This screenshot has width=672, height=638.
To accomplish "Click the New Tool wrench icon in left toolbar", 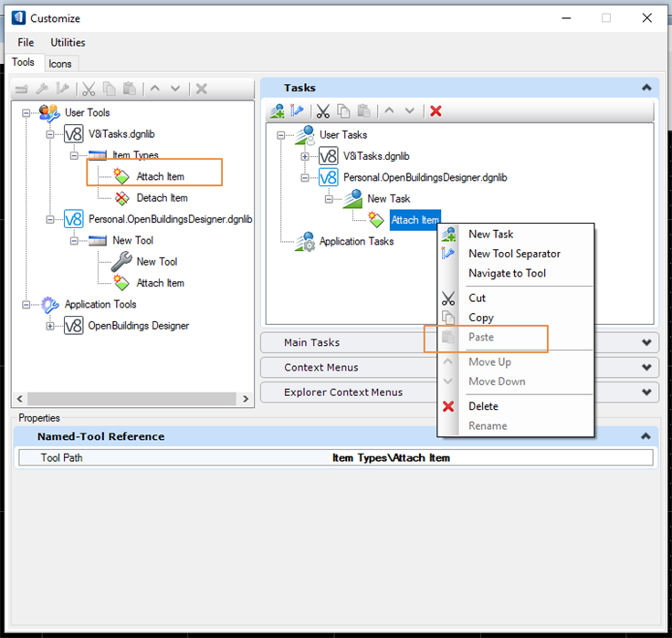I will (x=42, y=89).
